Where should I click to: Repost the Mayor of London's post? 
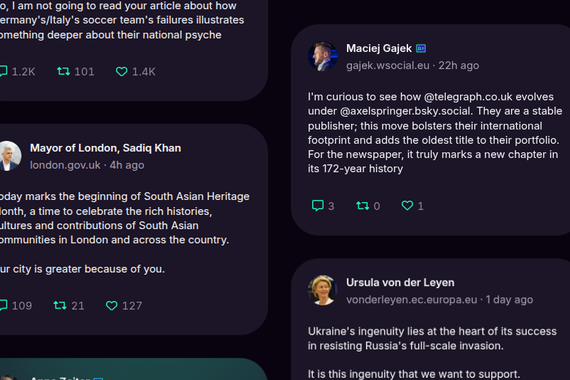point(60,305)
